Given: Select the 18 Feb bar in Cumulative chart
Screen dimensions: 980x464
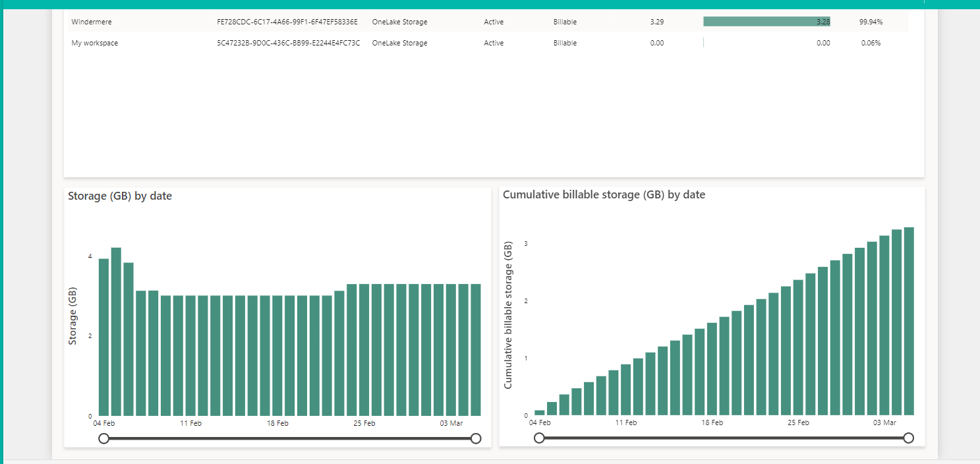Looking at the screenshot, I should tap(712, 369).
